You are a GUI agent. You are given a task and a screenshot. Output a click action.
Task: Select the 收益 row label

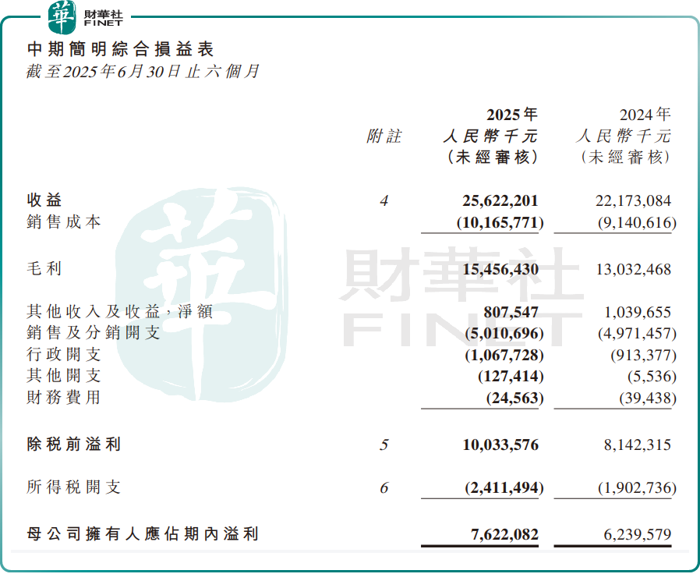pyautogui.click(x=44, y=200)
